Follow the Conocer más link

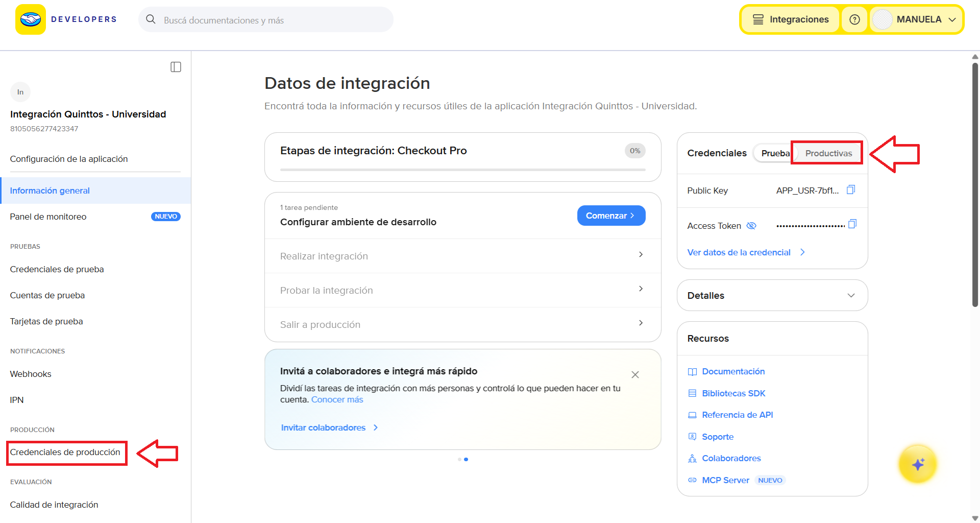tap(337, 399)
